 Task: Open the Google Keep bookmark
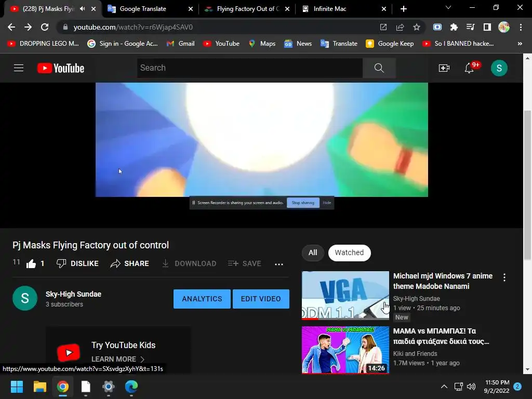pyautogui.click(x=390, y=44)
